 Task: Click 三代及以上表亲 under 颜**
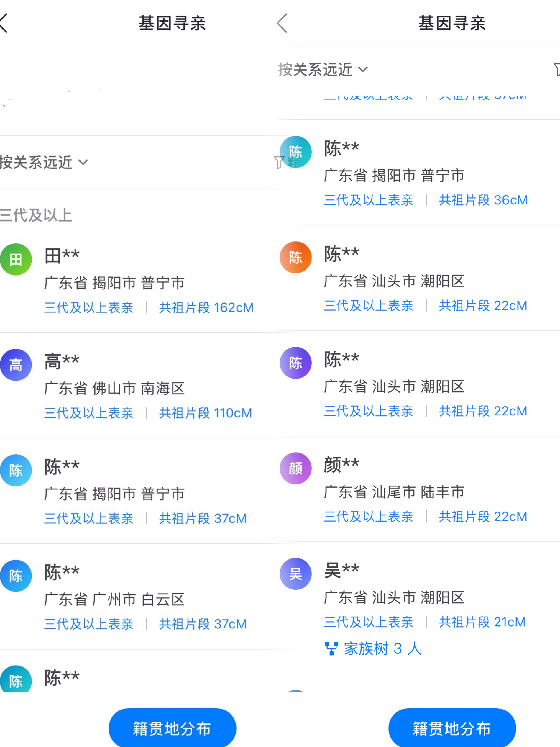tap(368, 516)
